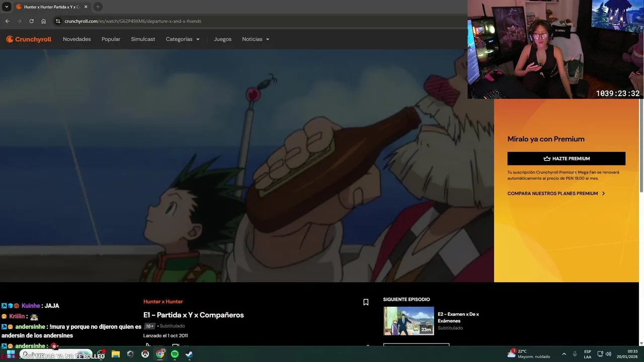The width and height of the screenshot is (644, 362).
Task: Click the microphone tray icon
Action: click(x=575, y=354)
